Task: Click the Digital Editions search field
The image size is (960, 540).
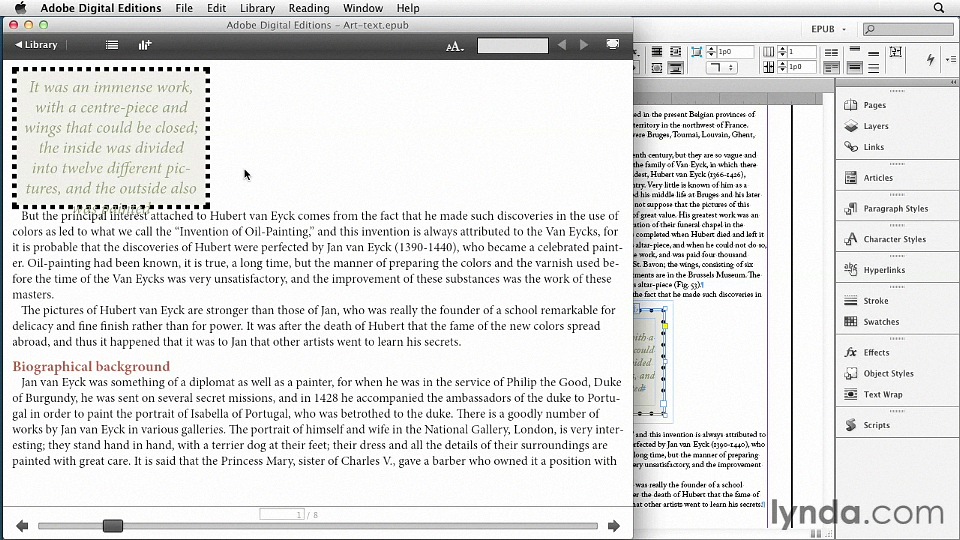Action: click(512, 45)
